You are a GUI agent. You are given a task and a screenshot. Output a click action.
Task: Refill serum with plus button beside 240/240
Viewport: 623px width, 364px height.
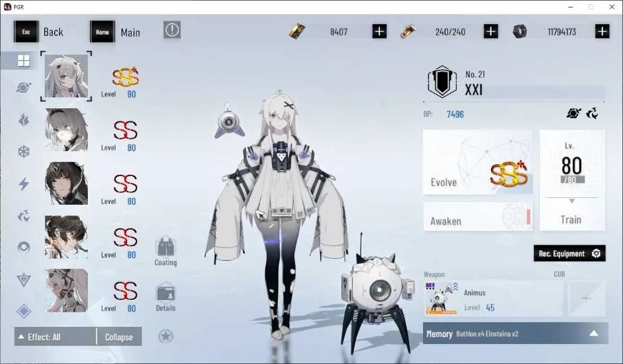click(x=491, y=31)
